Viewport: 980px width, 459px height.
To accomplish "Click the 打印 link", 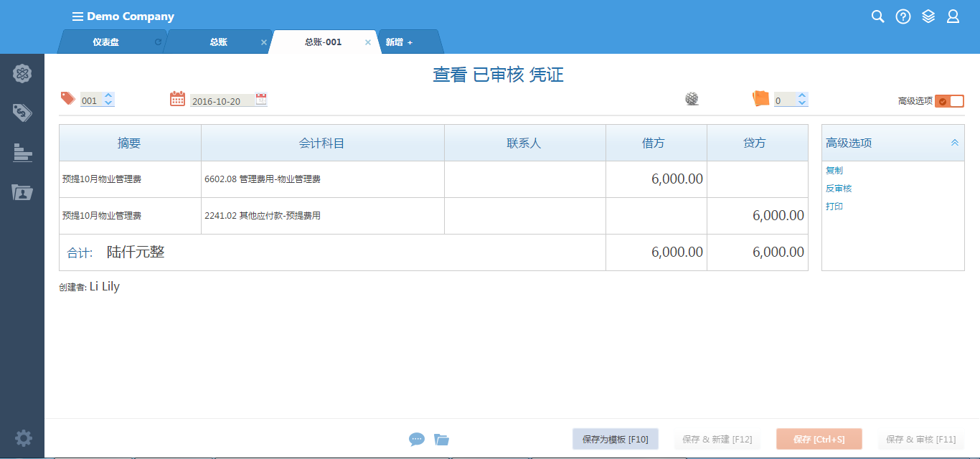I will (x=834, y=207).
